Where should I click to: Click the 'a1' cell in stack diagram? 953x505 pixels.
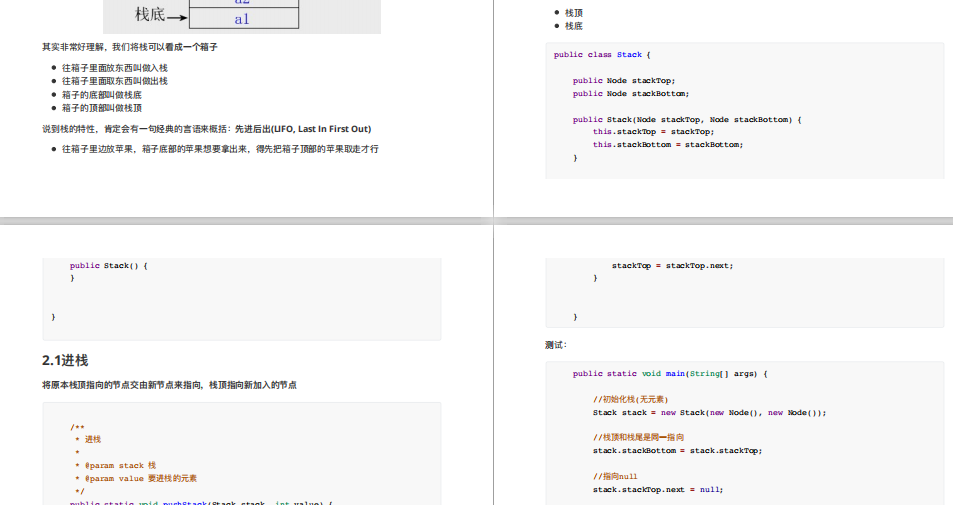(x=243, y=19)
